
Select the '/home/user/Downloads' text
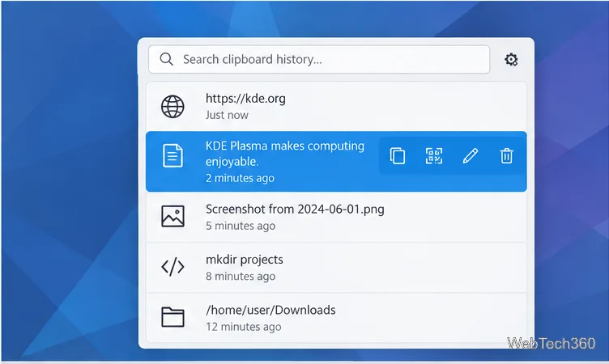coord(270,310)
